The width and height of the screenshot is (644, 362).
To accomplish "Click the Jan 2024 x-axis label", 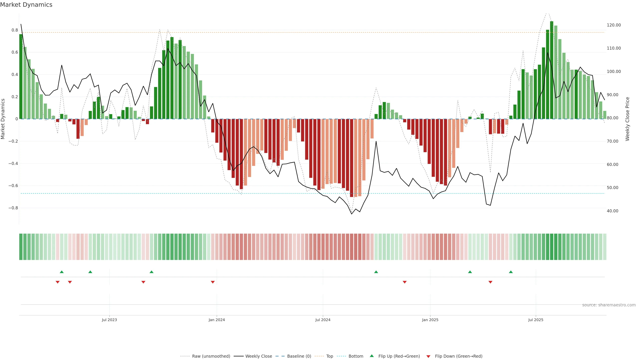I will pyautogui.click(x=217, y=320).
